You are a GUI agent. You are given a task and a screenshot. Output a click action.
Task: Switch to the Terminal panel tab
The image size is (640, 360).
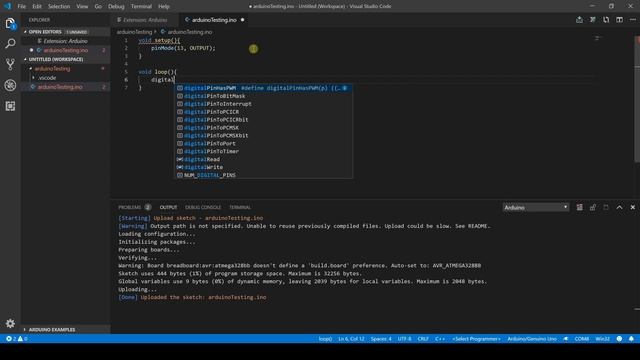(x=240, y=207)
